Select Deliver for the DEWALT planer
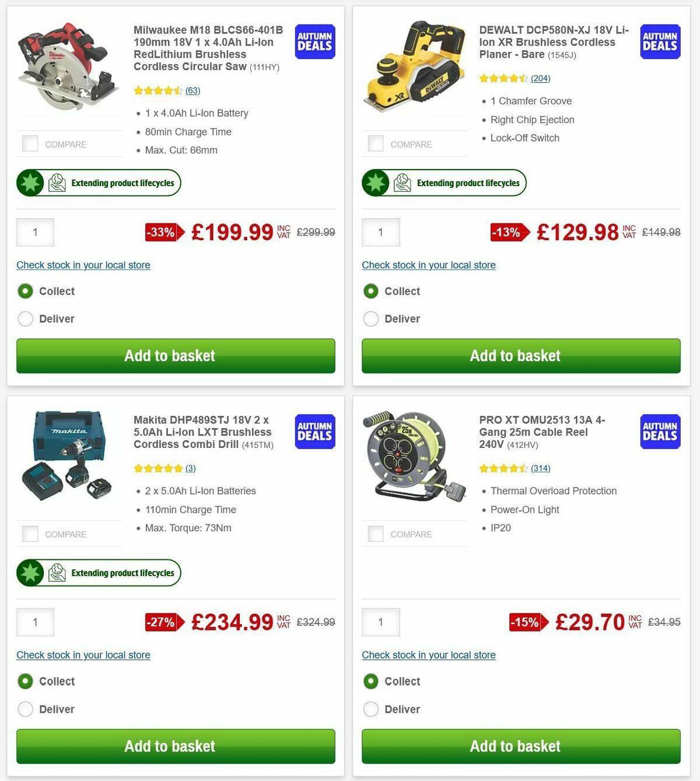700x781 pixels. [x=371, y=318]
